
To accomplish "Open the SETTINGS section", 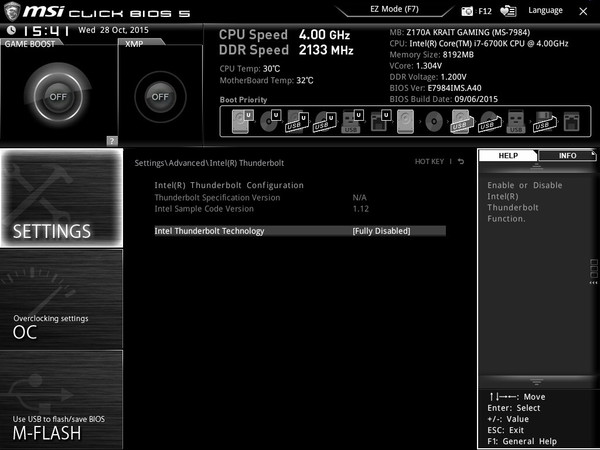I will (x=62, y=197).
